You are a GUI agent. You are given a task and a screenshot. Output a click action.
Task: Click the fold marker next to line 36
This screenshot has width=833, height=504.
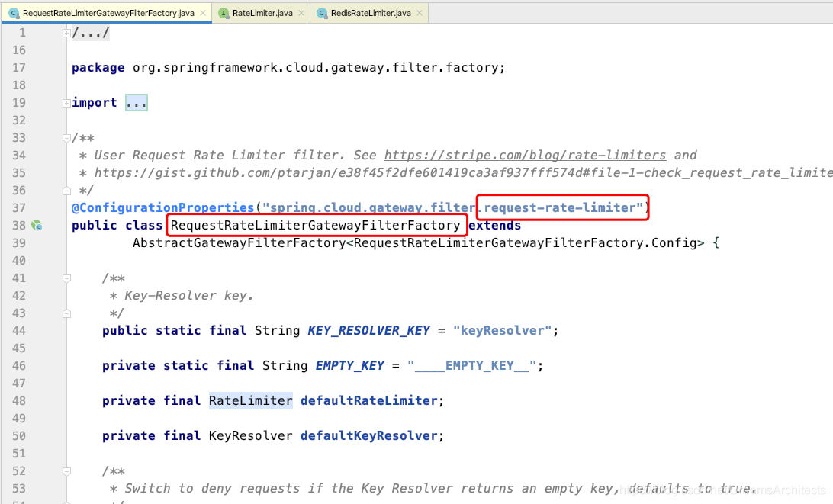pos(66,190)
